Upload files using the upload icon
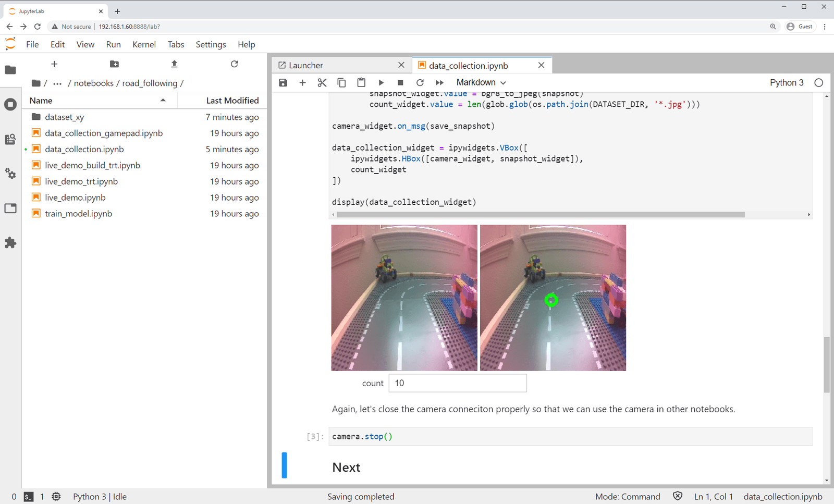This screenshot has width=834, height=504. (174, 64)
